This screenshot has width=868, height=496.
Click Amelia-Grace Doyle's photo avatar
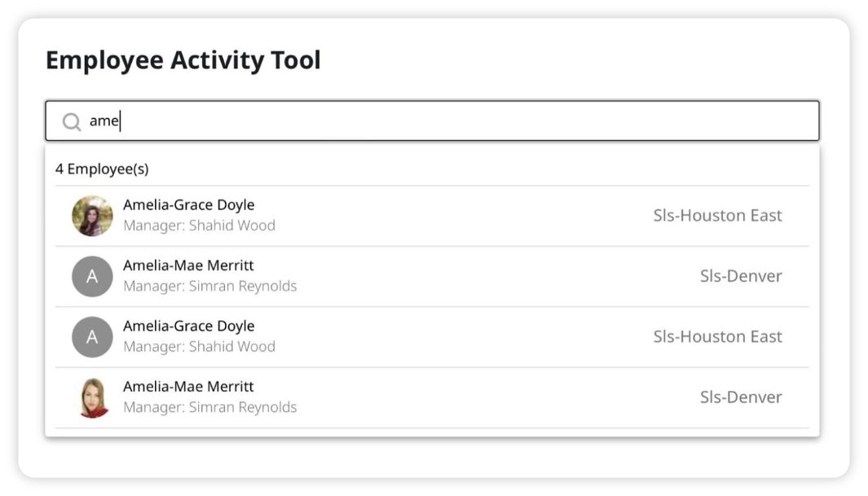point(92,216)
